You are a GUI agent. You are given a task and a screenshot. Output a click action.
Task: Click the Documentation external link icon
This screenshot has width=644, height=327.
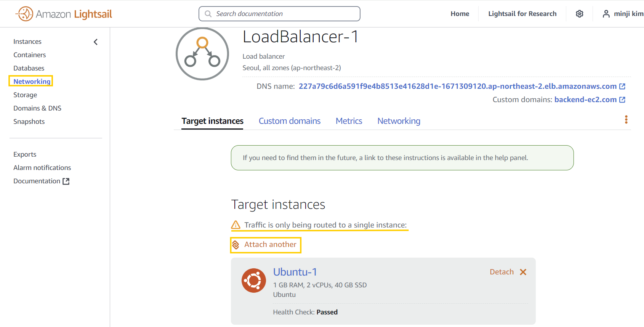pyautogui.click(x=66, y=181)
